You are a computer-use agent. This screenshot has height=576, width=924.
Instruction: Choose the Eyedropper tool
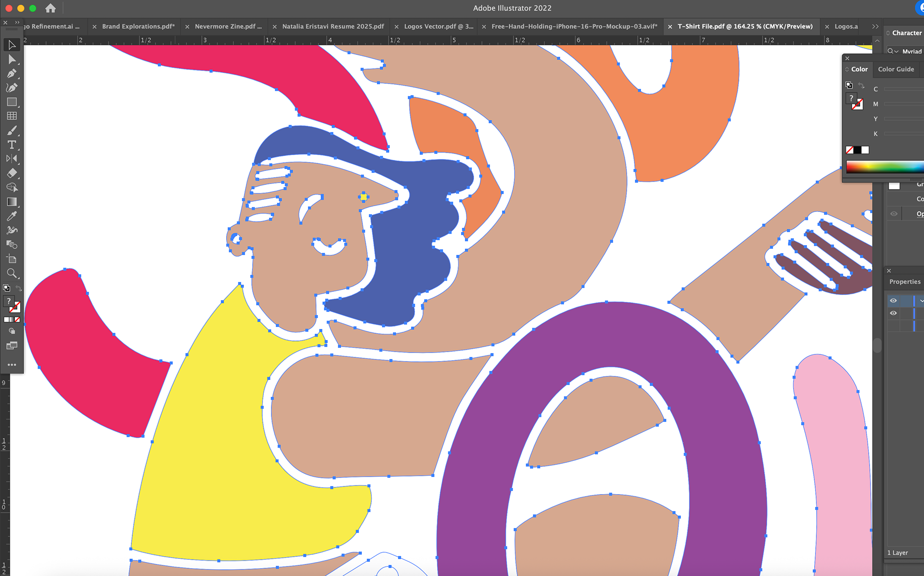12,216
